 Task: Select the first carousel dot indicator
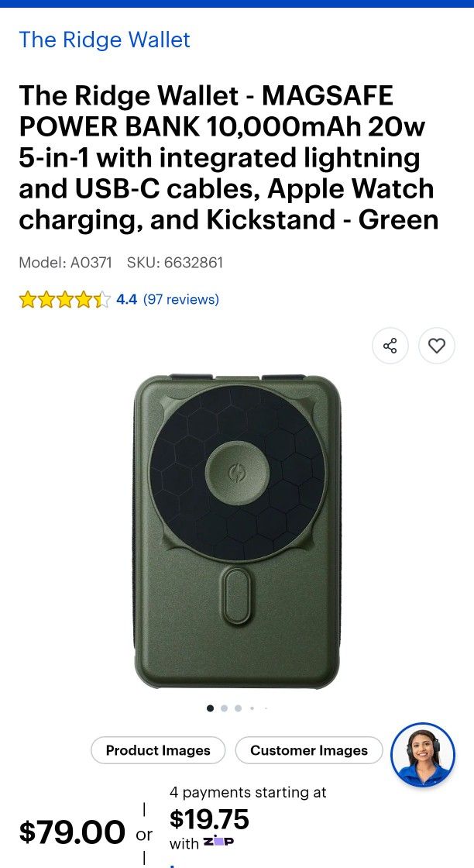click(x=210, y=708)
